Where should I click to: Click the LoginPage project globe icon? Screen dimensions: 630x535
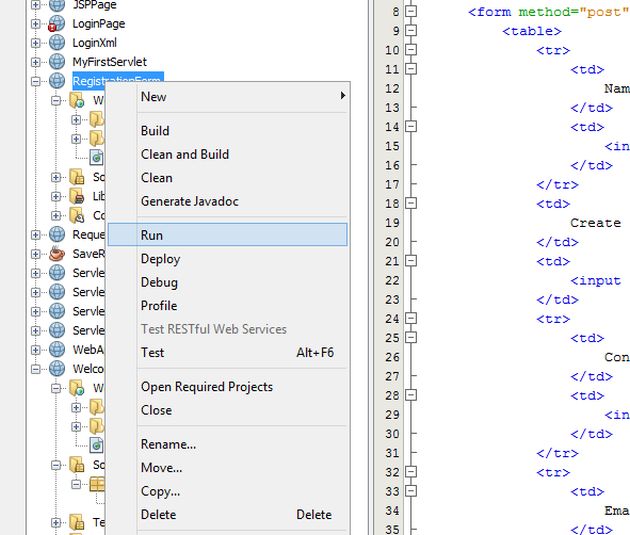coord(57,24)
